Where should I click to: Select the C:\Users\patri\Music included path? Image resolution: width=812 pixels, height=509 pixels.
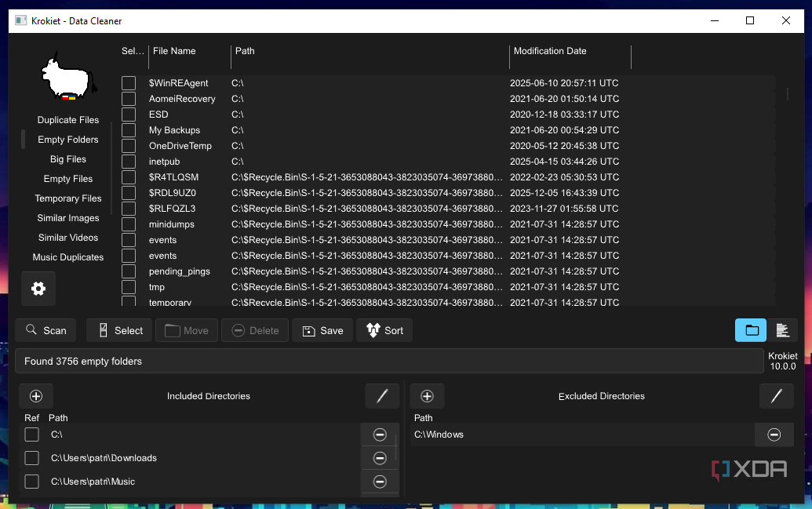pyautogui.click(x=93, y=482)
